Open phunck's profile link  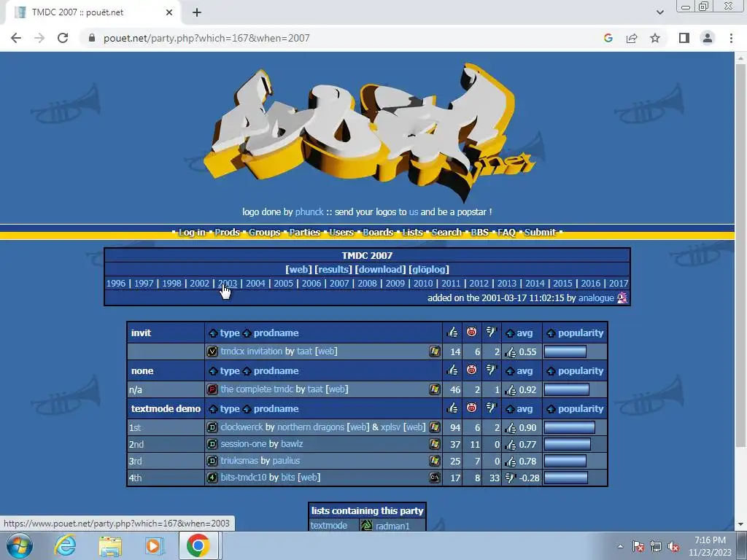[x=309, y=212]
